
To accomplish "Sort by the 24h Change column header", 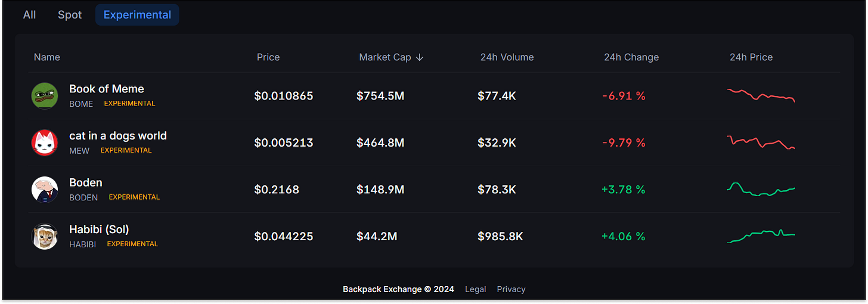I will [631, 57].
